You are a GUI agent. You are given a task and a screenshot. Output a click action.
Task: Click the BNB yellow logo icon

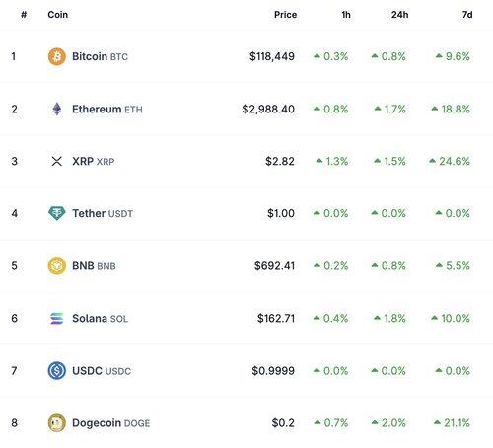click(x=57, y=265)
